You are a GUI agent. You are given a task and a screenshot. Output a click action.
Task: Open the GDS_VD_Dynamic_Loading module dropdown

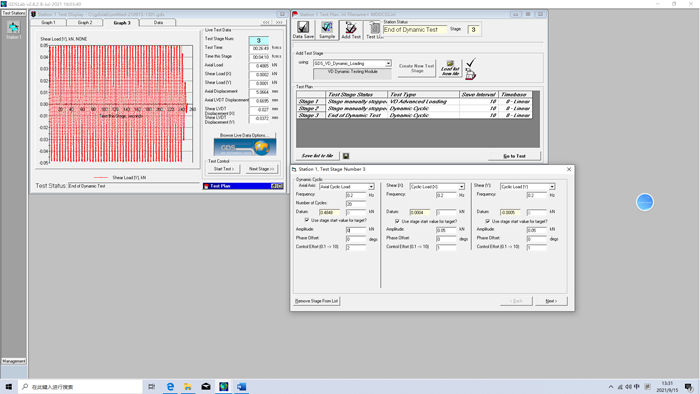[388, 63]
